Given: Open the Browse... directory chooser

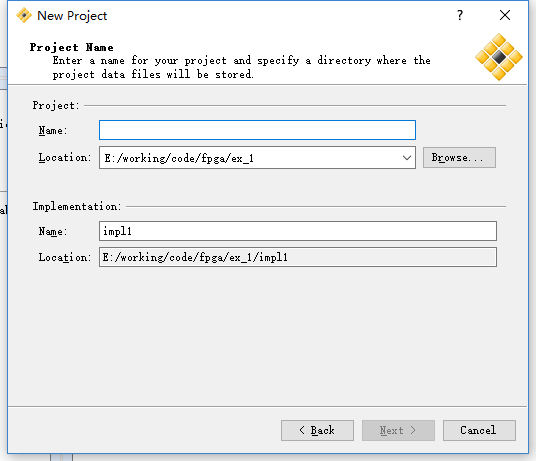Looking at the screenshot, I should pyautogui.click(x=459, y=158).
